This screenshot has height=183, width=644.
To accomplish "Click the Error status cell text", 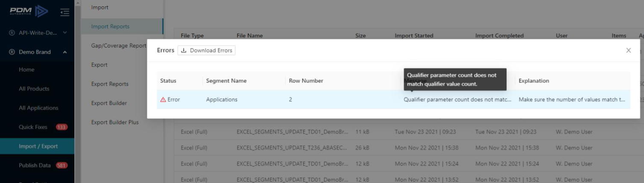I will click(x=173, y=100).
